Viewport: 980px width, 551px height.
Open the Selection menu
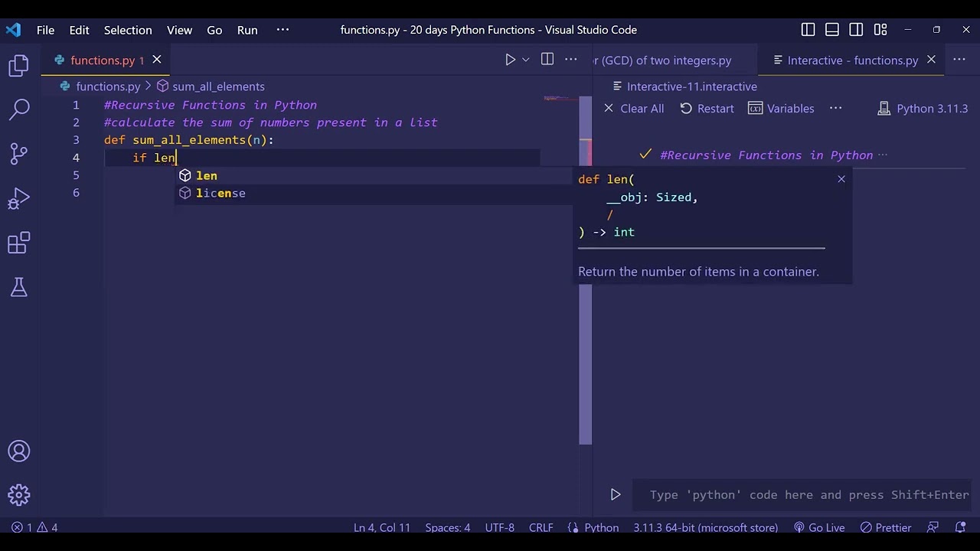[128, 30]
